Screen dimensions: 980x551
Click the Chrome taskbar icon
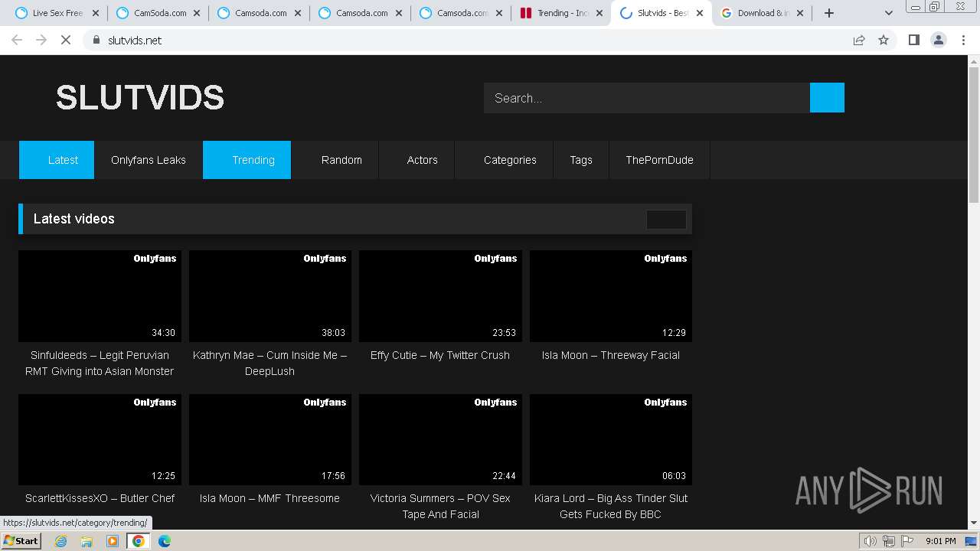pos(138,541)
